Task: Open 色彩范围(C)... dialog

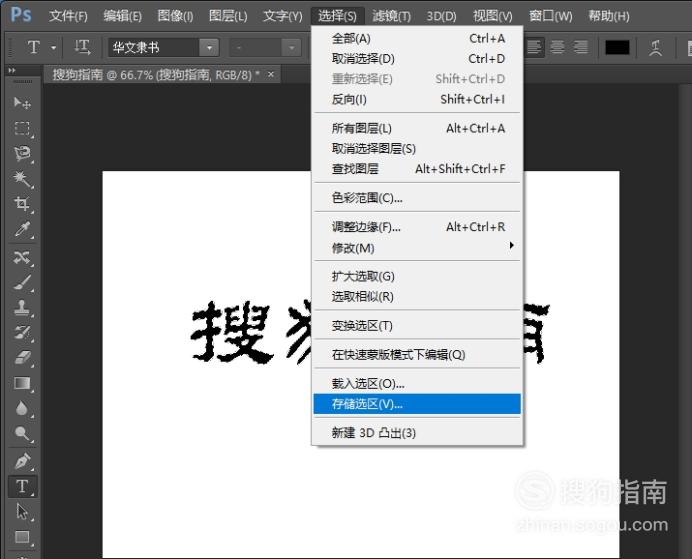Action: point(417,198)
